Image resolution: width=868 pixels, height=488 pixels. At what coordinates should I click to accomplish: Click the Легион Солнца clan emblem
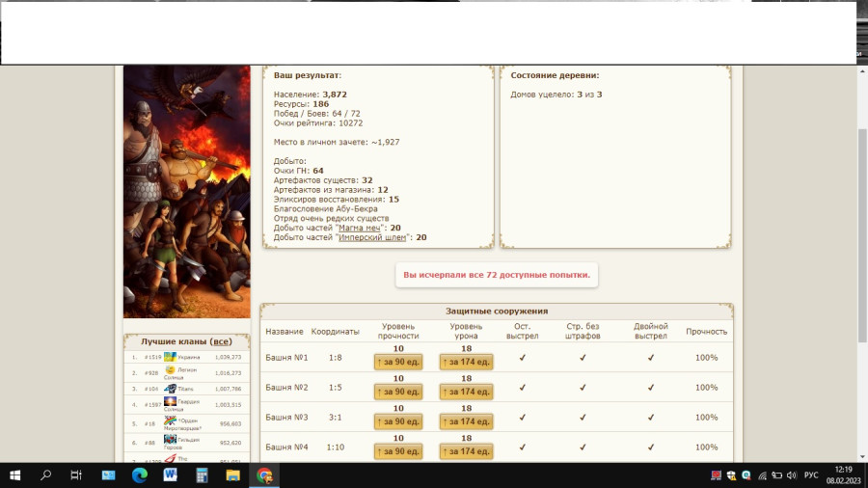170,369
